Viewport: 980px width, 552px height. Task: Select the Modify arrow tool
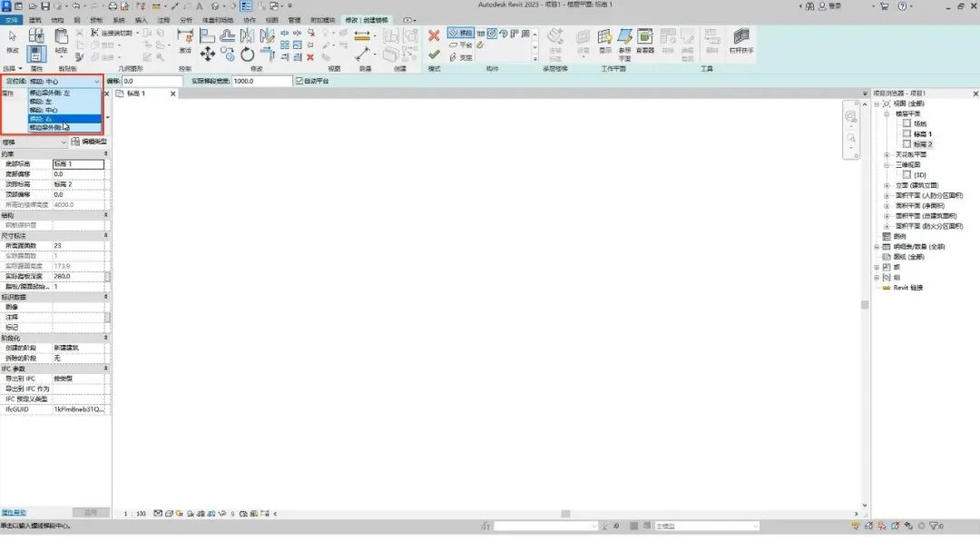click(13, 40)
